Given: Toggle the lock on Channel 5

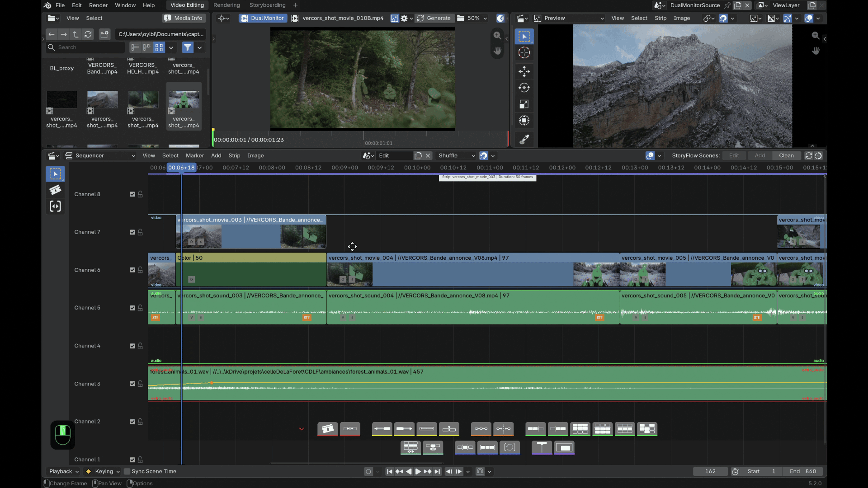Looking at the screenshot, I should (x=140, y=308).
